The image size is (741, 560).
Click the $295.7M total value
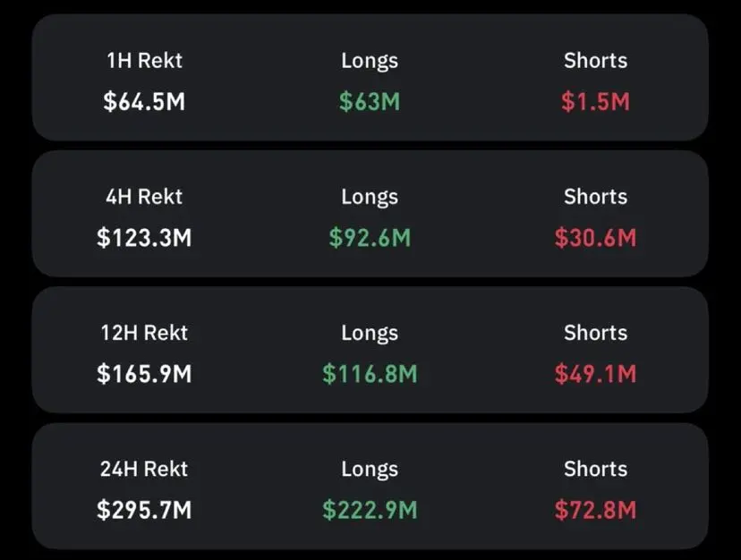pyautogui.click(x=144, y=510)
